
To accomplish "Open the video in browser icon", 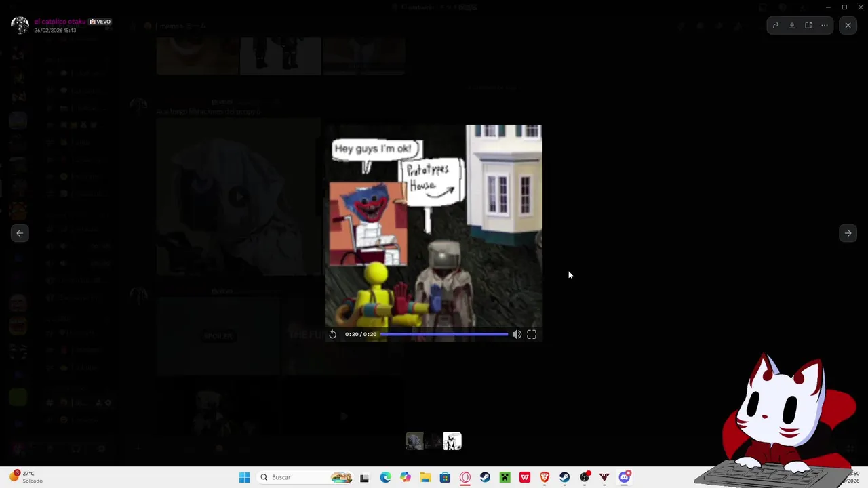I will pos(808,26).
